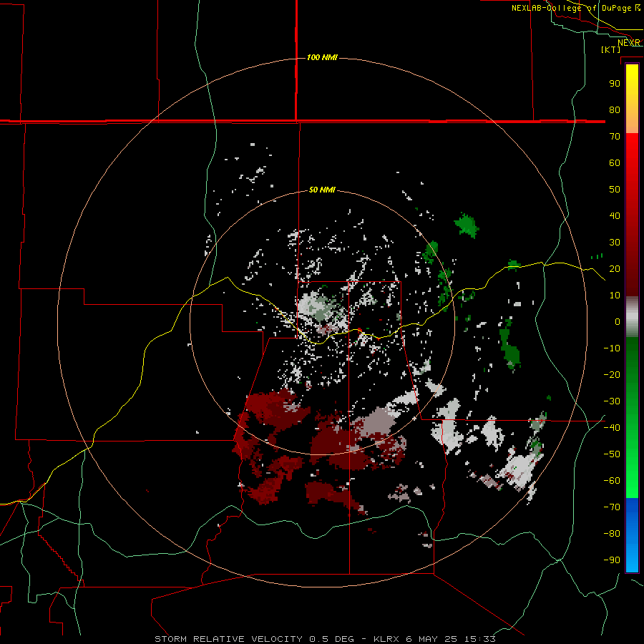
Task: Click the NEXR label above the scale
Action: coord(629,43)
